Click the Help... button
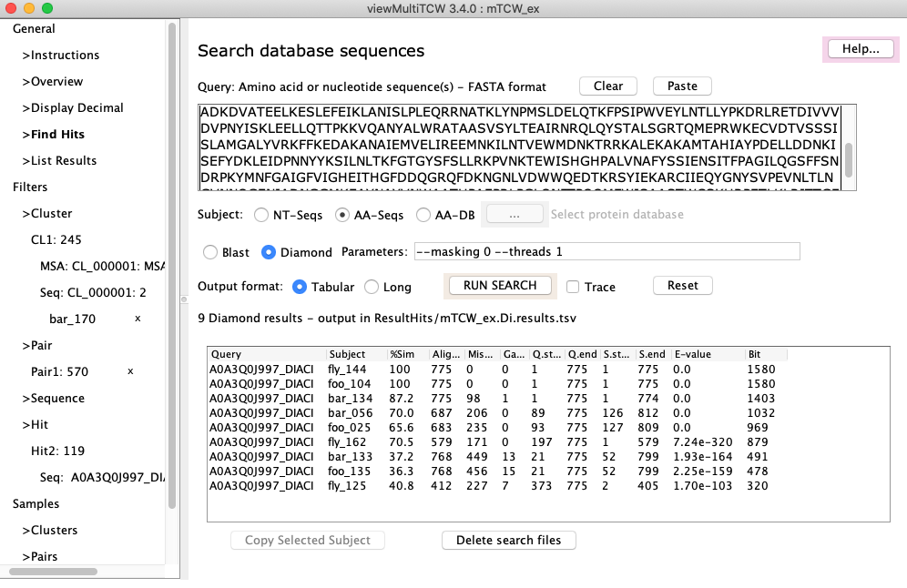 click(x=860, y=49)
